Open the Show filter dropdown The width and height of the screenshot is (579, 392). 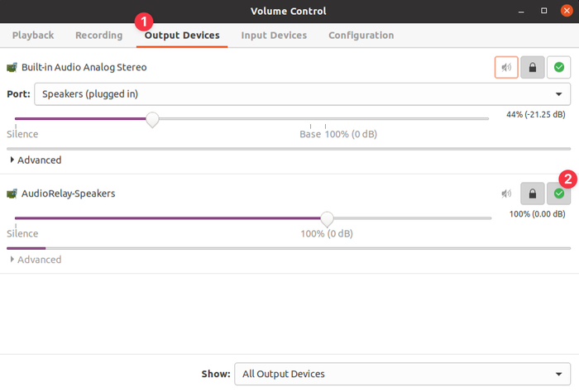click(402, 374)
